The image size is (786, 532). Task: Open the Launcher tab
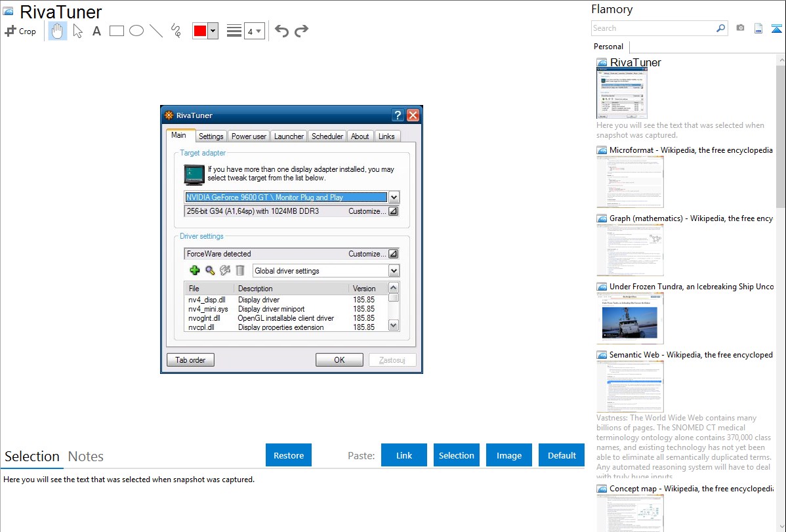(x=289, y=136)
